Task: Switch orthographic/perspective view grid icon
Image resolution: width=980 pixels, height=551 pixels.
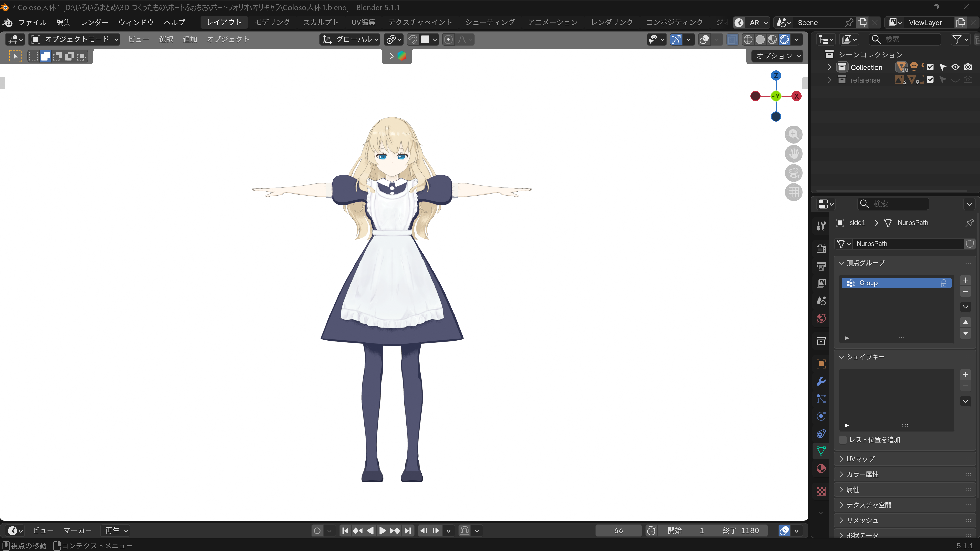Action: click(793, 192)
